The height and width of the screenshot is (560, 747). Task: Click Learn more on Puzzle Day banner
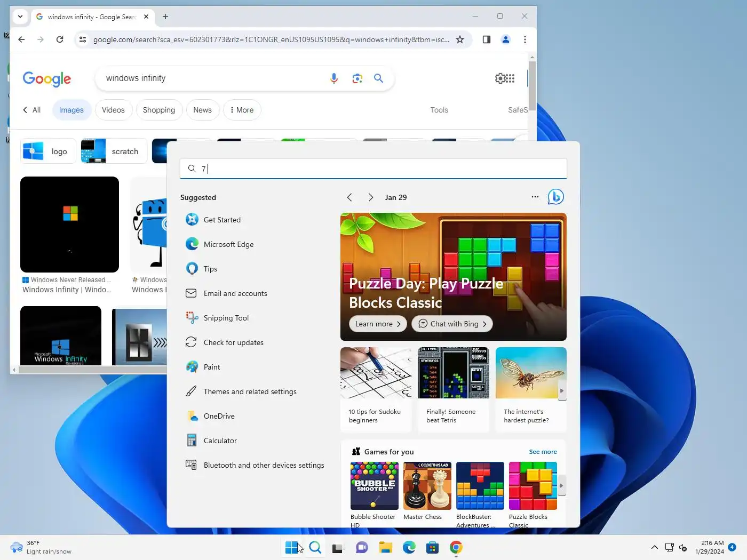(x=378, y=324)
